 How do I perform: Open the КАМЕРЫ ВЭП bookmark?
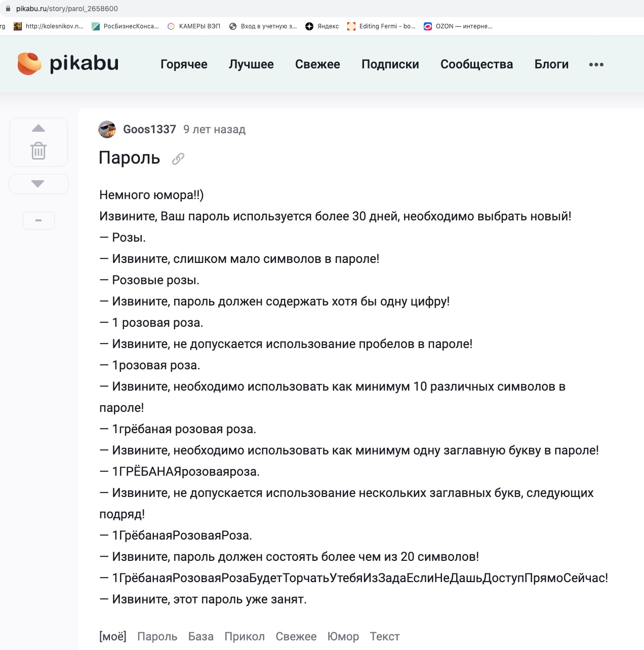tap(194, 26)
